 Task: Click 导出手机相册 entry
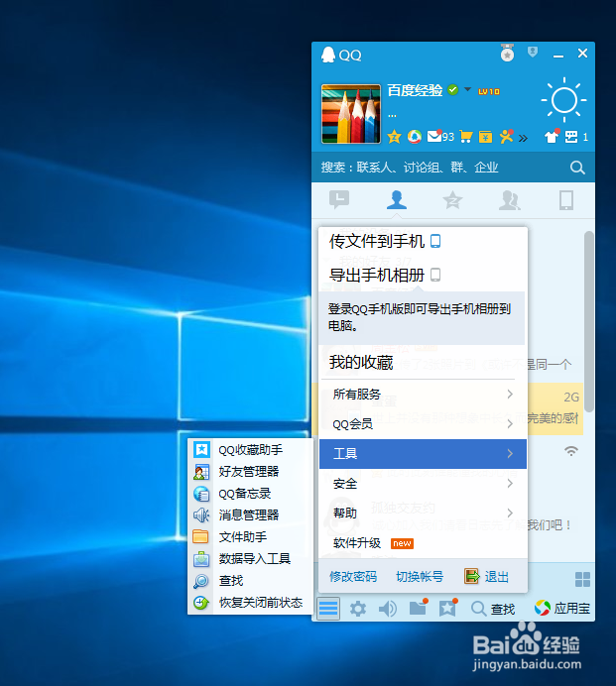[385, 276]
